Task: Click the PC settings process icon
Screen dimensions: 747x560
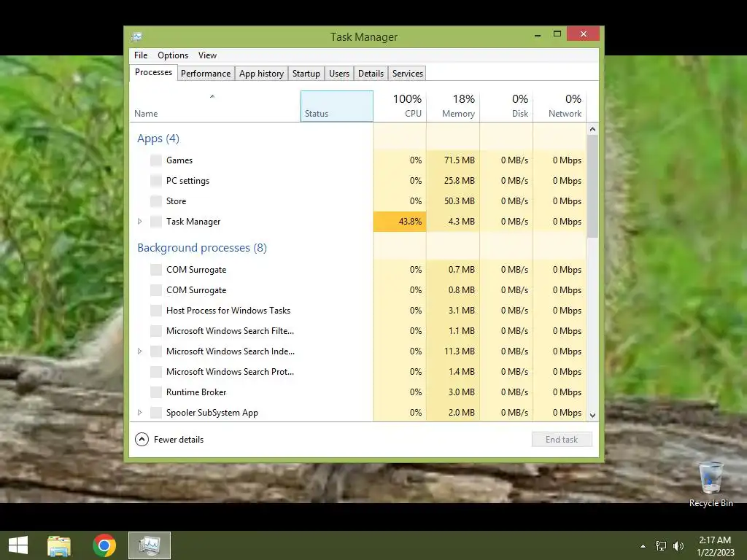Action: tap(156, 181)
